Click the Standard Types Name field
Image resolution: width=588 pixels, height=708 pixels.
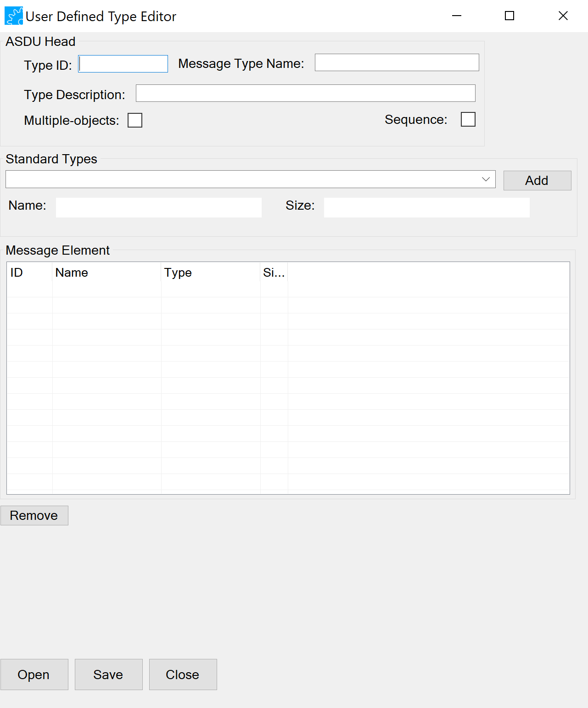(159, 207)
